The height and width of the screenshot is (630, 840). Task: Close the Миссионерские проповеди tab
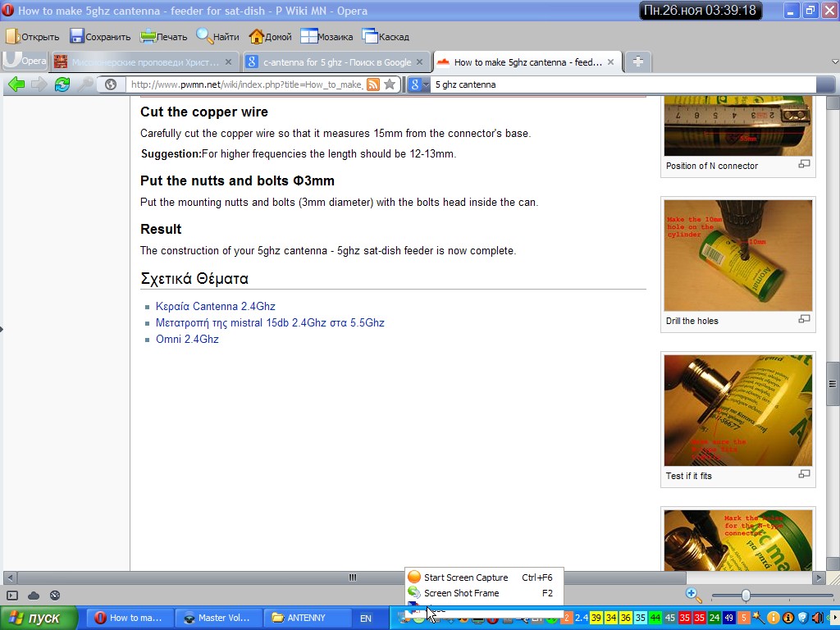[228, 62]
